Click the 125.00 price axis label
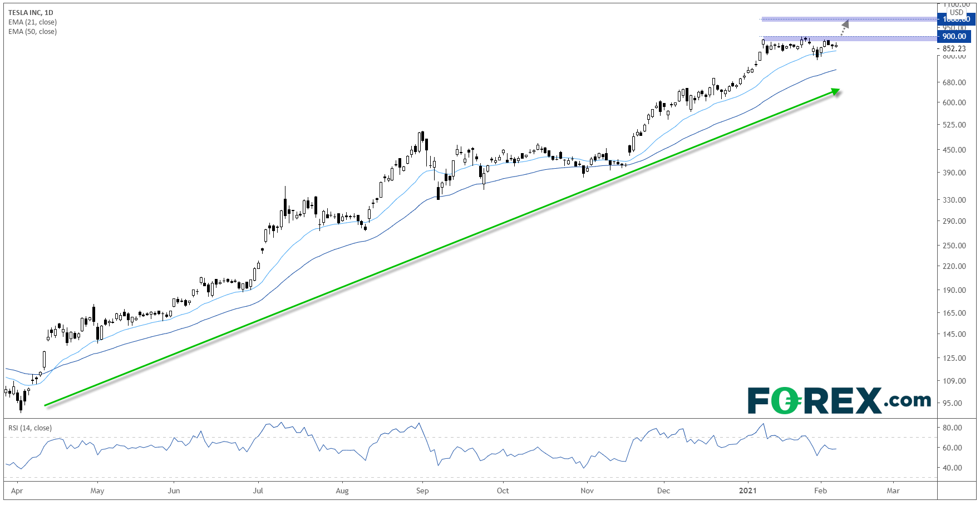Viewport: 980px width, 505px height. point(954,358)
